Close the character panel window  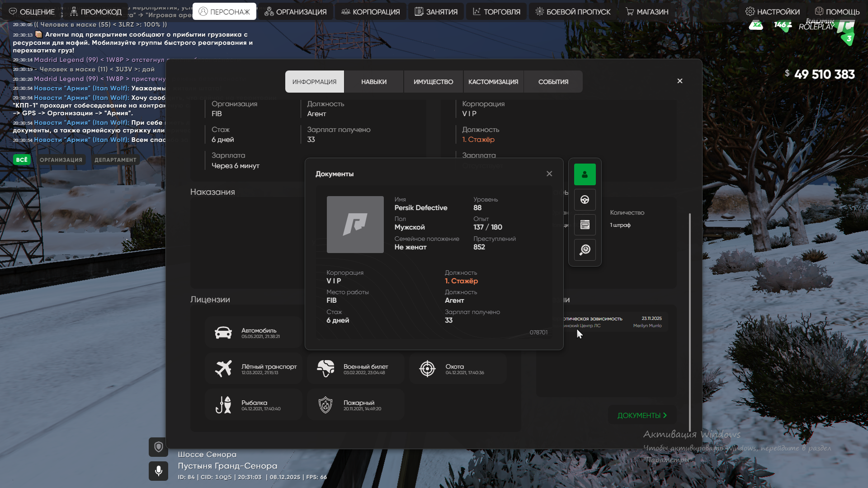click(x=680, y=81)
